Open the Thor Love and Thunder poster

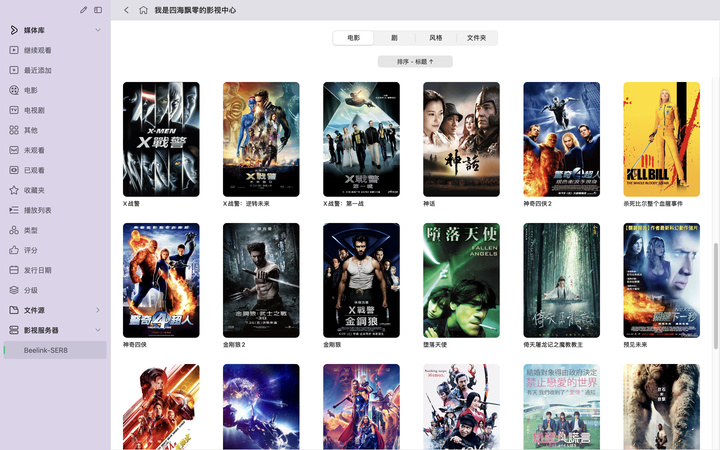(x=361, y=407)
